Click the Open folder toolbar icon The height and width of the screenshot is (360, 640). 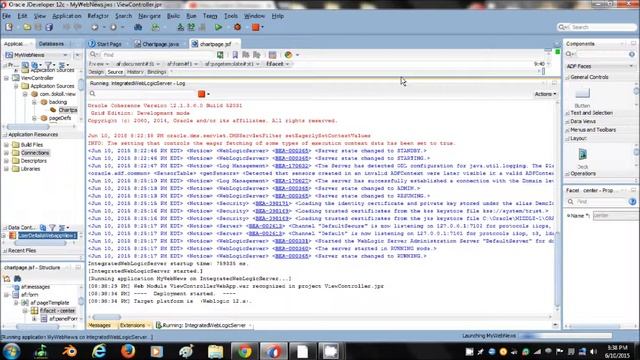pos(27,27)
